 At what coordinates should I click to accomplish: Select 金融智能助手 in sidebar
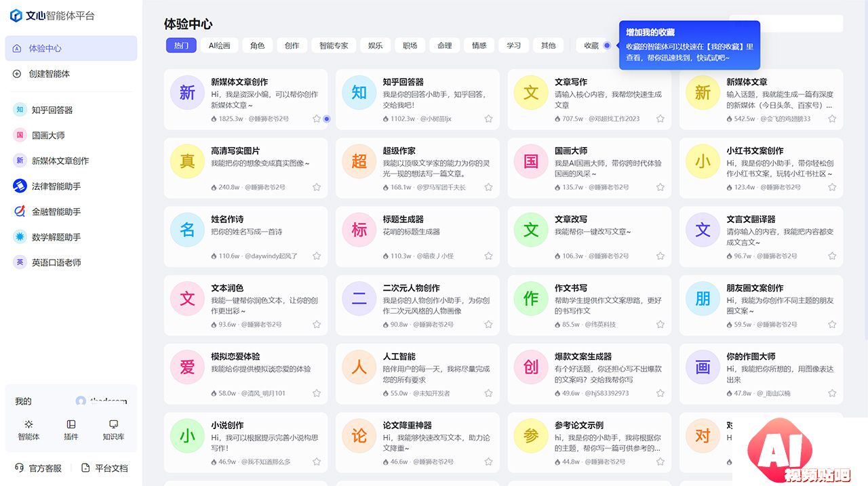click(56, 211)
